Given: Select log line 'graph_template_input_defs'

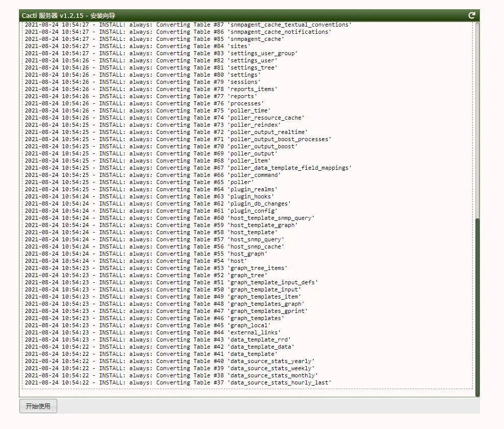Looking at the screenshot, I should click(171, 282).
